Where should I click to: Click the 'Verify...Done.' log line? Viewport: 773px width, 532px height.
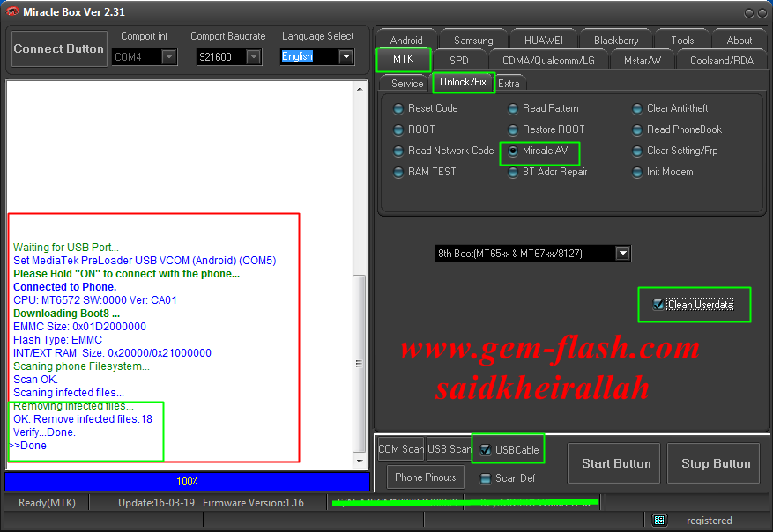click(44, 432)
